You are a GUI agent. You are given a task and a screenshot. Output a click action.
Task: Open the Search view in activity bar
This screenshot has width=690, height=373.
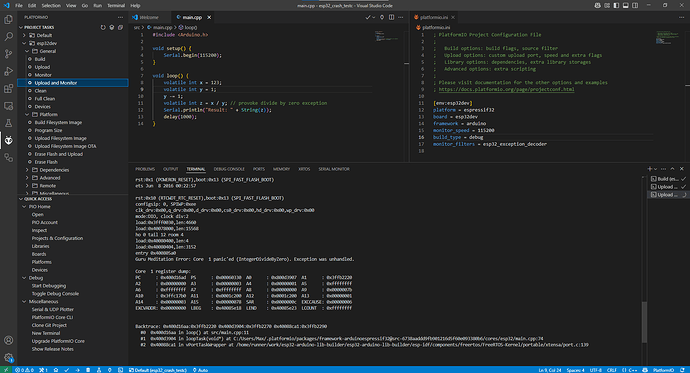pyautogui.click(x=8, y=37)
